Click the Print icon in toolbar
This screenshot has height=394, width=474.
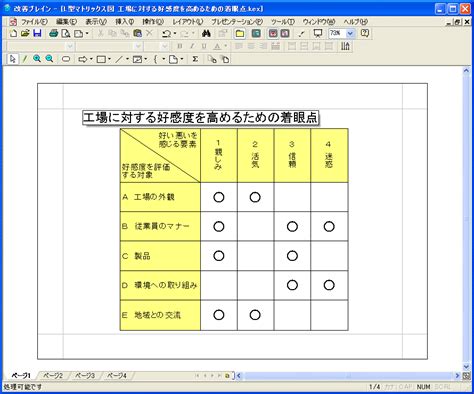point(53,33)
